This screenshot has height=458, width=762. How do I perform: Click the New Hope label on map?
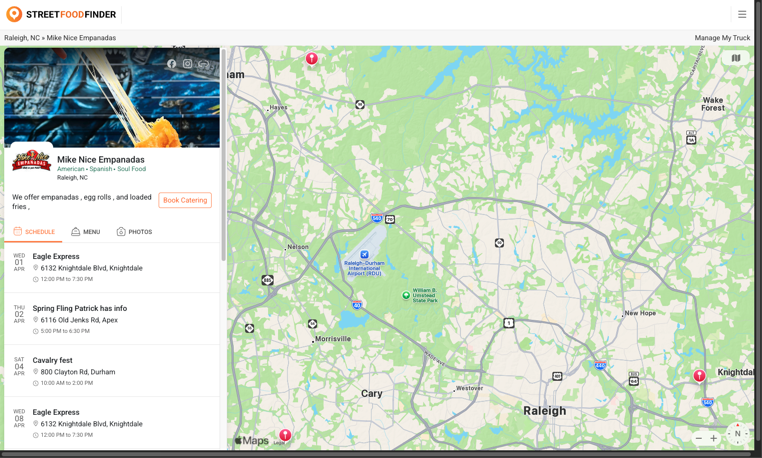pos(641,313)
